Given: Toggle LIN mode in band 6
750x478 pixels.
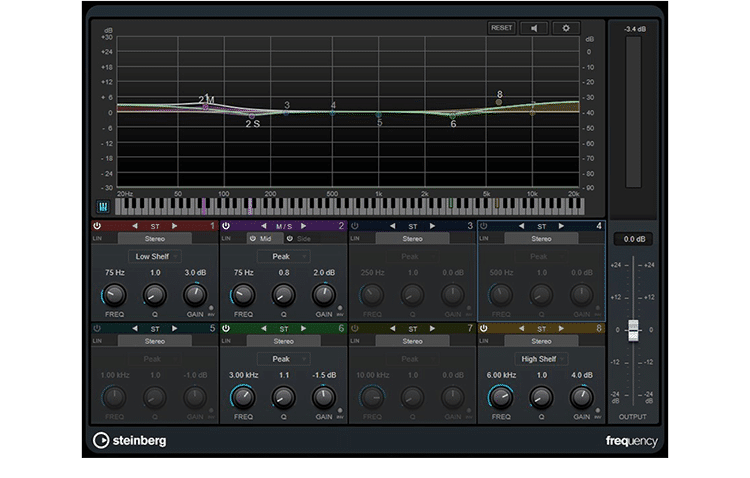Looking at the screenshot, I should (226, 341).
